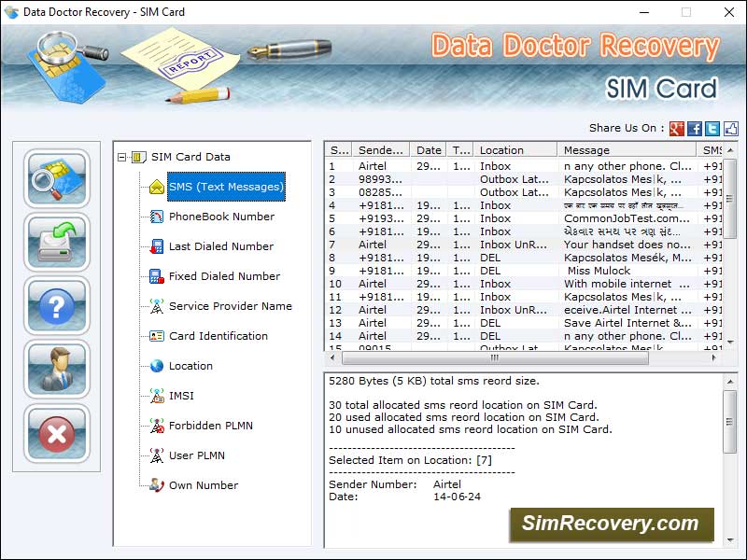The height and width of the screenshot is (560, 747).
Task: Select SMS (Text Messages) tree item
Action: tap(226, 187)
